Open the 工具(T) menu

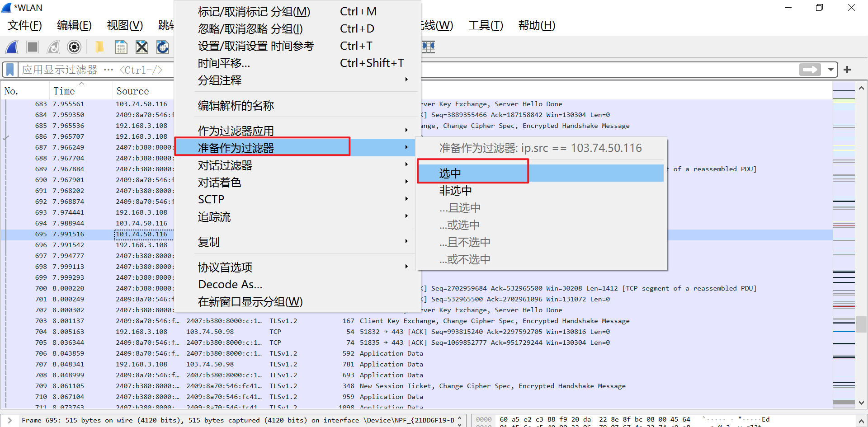(486, 25)
